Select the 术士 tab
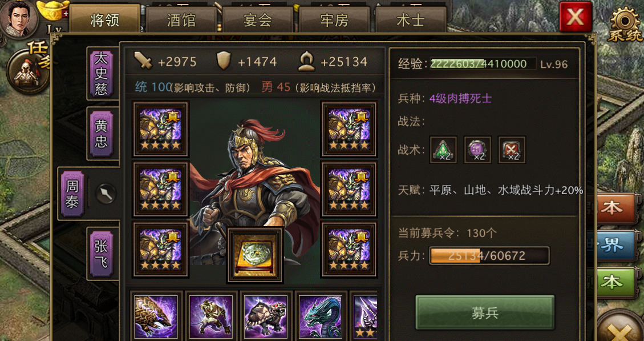644x341 pixels. pos(411,20)
